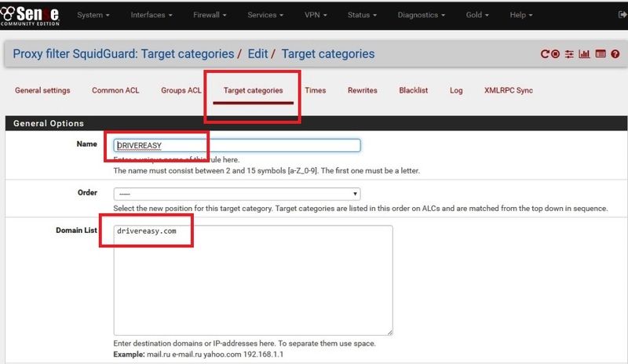
Task: Switch to Times tab
Action: pyautogui.click(x=316, y=90)
